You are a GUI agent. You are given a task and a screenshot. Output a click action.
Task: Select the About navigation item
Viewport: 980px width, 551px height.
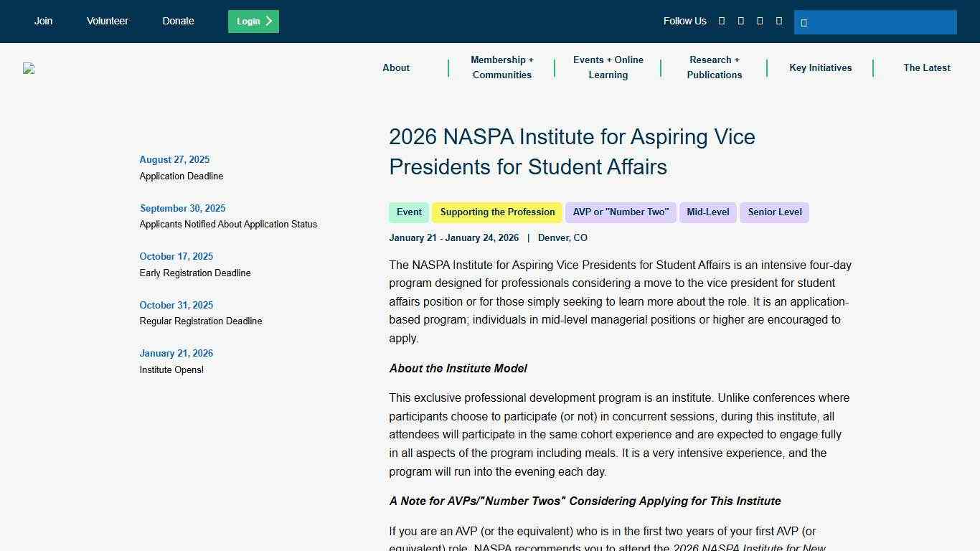[x=395, y=67]
